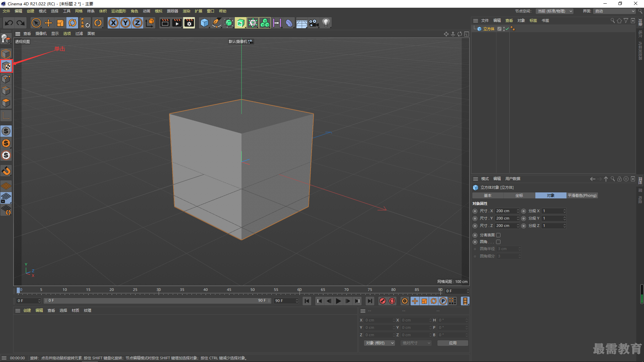This screenshot has height=362, width=644.
Task: Open the 运动图形 menu
Action: pyautogui.click(x=119, y=11)
